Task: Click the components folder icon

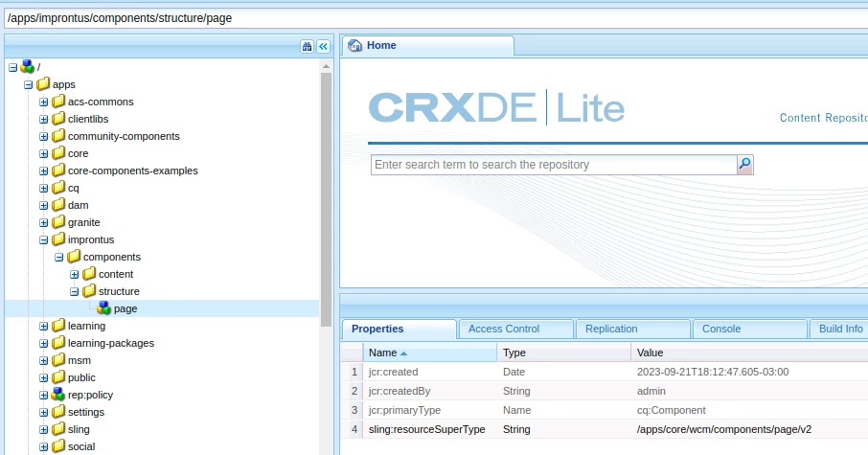Action: click(74, 257)
